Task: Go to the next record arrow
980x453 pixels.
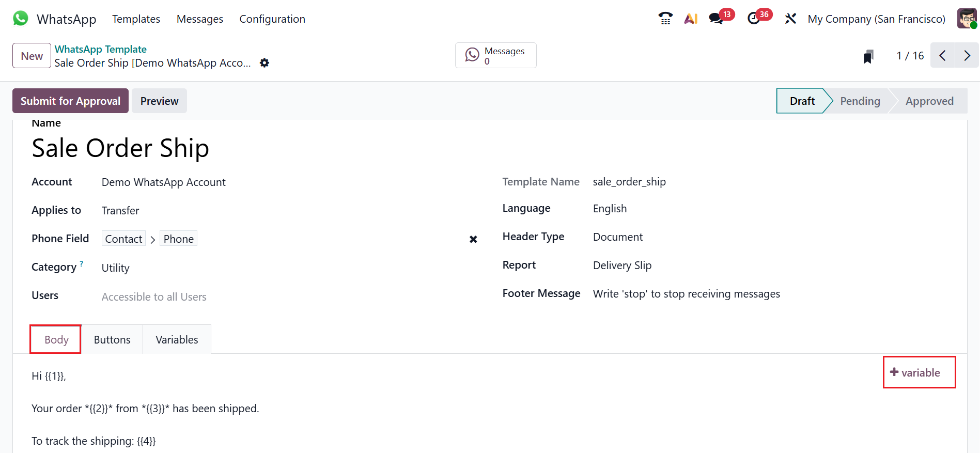Action: click(967, 56)
